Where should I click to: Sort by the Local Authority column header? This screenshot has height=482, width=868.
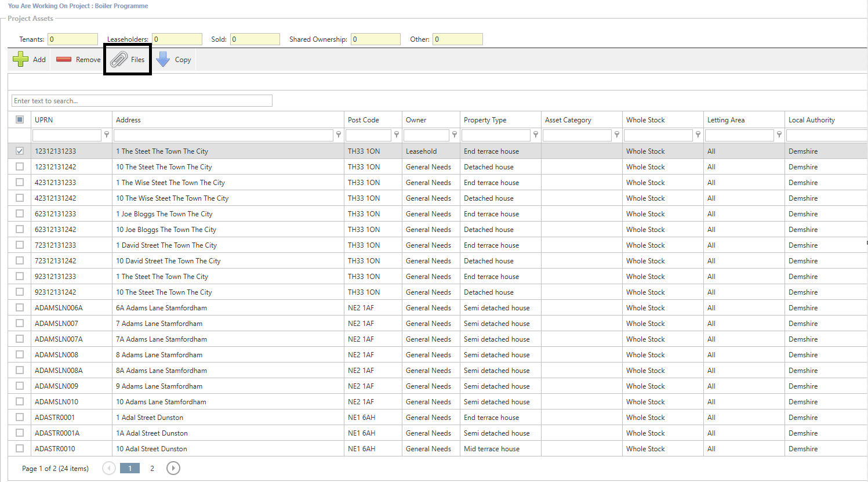[811, 120]
